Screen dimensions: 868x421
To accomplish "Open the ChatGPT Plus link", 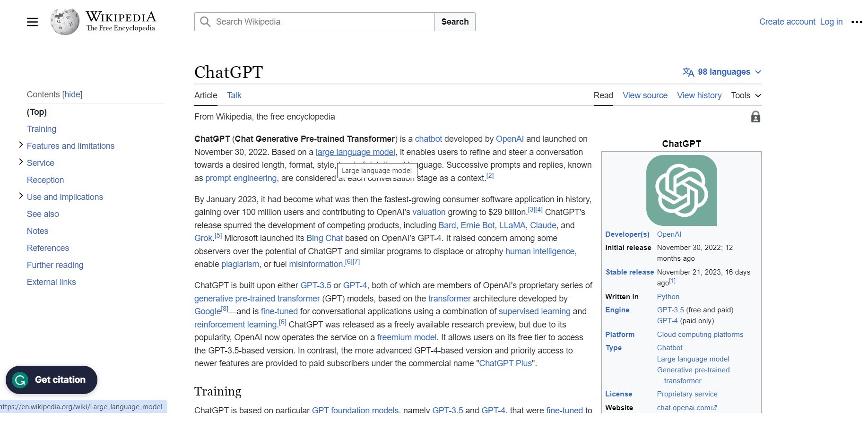I will click(x=505, y=363).
